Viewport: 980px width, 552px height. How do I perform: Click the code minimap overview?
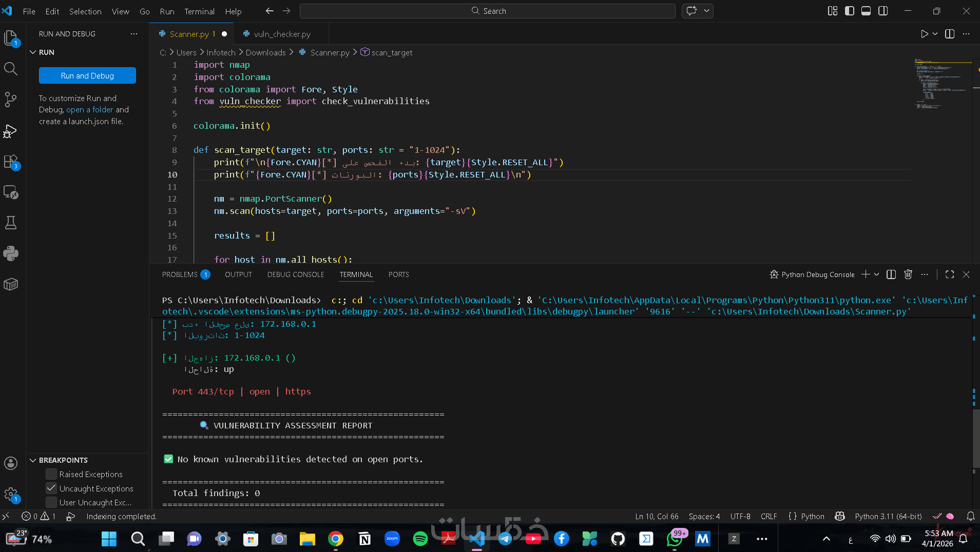(x=940, y=83)
